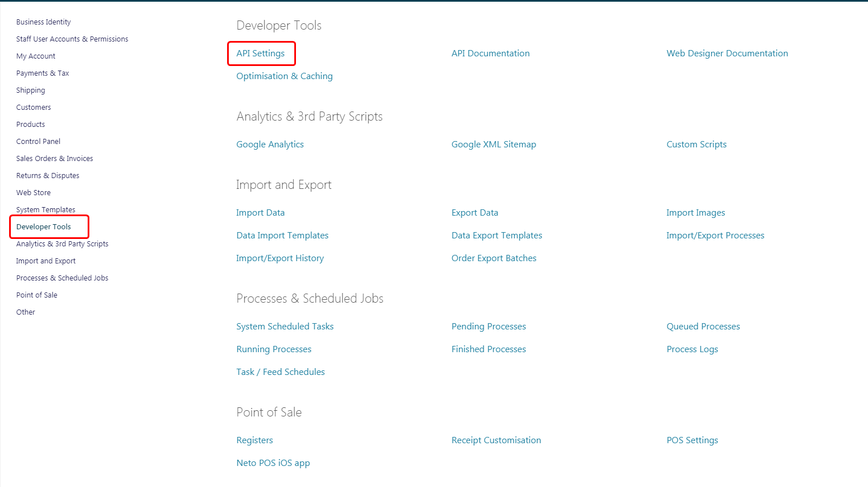Open API Documentation link
868x487 pixels.
coord(490,53)
